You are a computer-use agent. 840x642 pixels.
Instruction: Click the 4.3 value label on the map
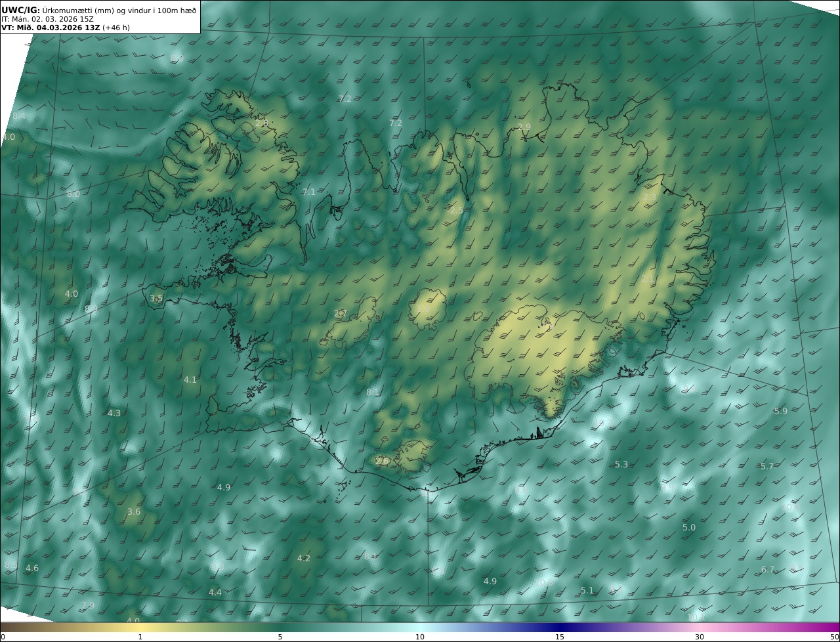(x=114, y=414)
